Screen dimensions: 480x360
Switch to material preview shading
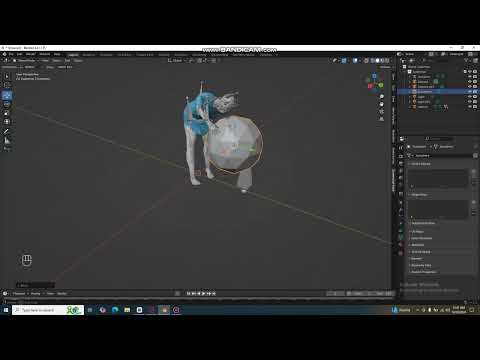[x=382, y=61]
